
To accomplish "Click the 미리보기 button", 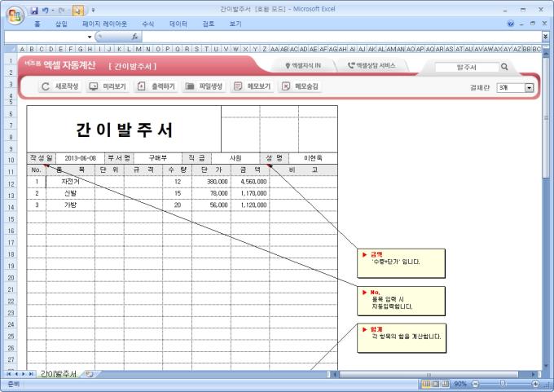I will pos(108,86).
